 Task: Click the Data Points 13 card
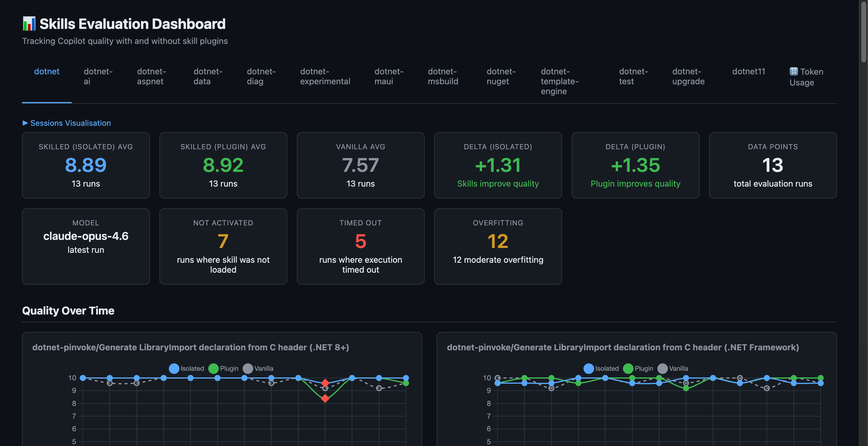point(773,165)
